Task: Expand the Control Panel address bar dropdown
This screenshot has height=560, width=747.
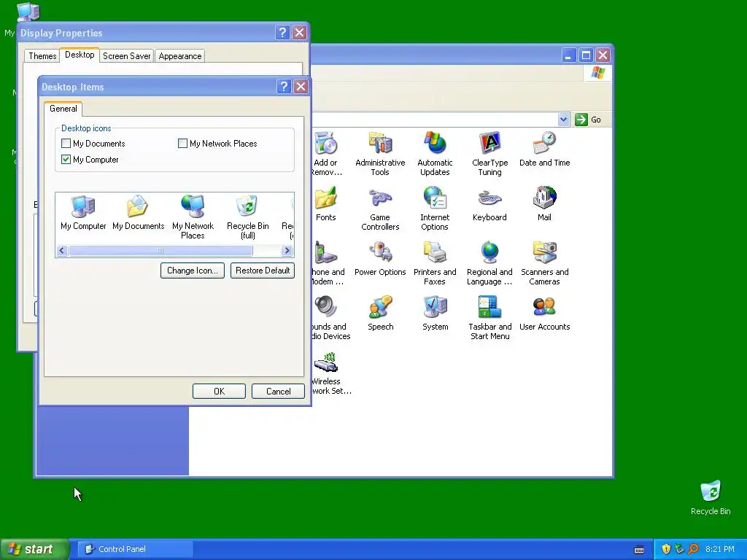Action: coord(563,120)
